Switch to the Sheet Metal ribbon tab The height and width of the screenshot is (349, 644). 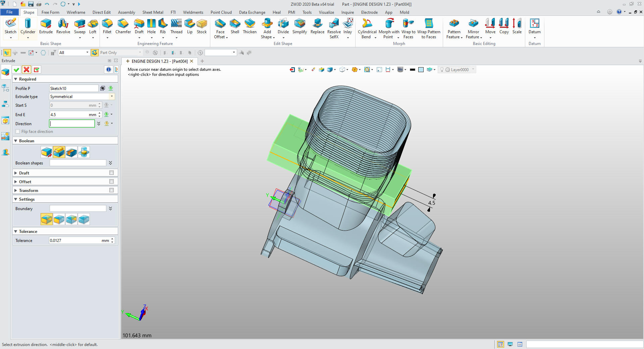(153, 12)
